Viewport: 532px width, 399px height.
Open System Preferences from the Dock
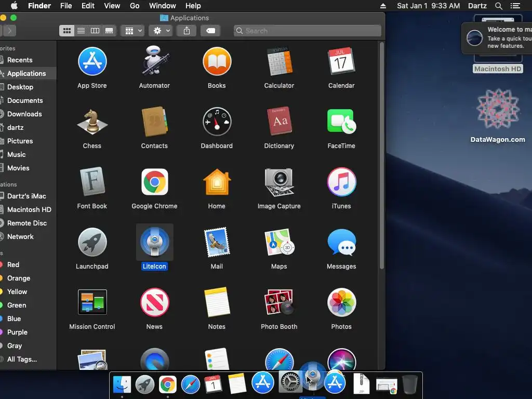pos(289,382)
